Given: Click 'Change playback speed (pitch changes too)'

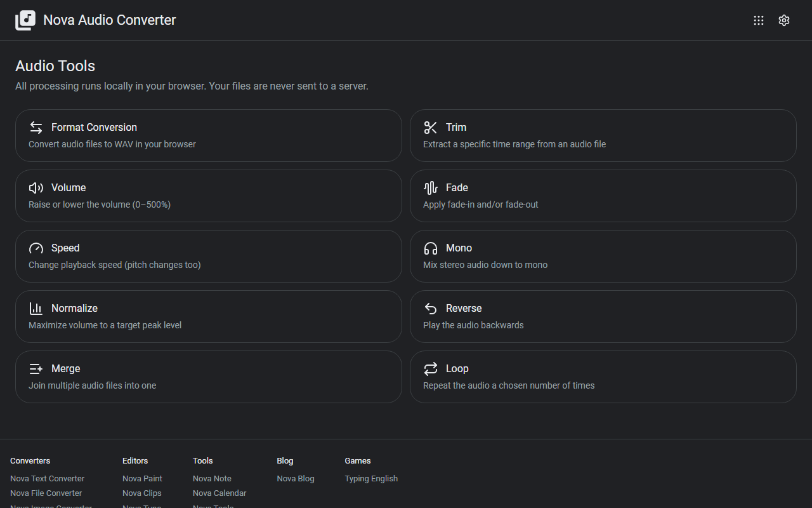Looking at the screenshot, I should coord(114,265).
